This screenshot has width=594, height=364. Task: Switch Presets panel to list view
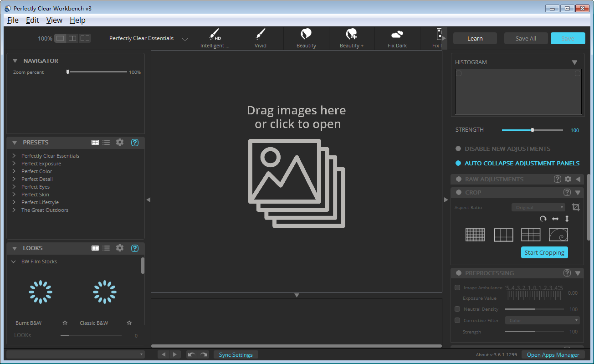106,142
